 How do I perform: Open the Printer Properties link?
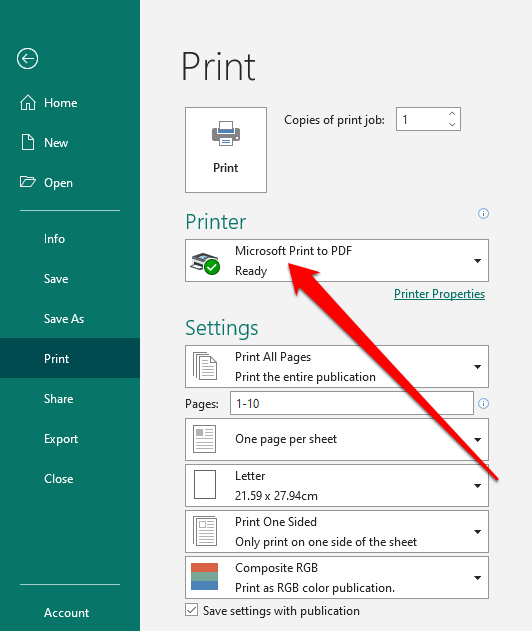pyautogui.click(x=439, y=294)
